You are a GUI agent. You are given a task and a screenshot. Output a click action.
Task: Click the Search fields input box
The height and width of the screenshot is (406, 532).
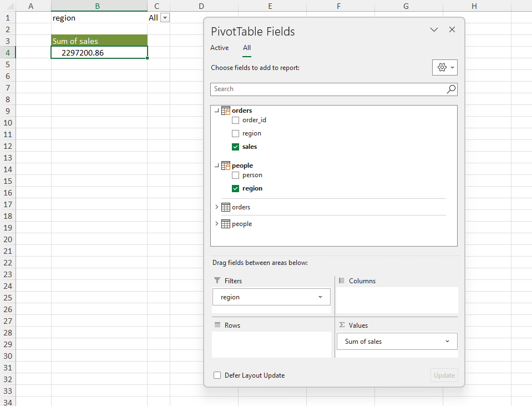(327, 89)
